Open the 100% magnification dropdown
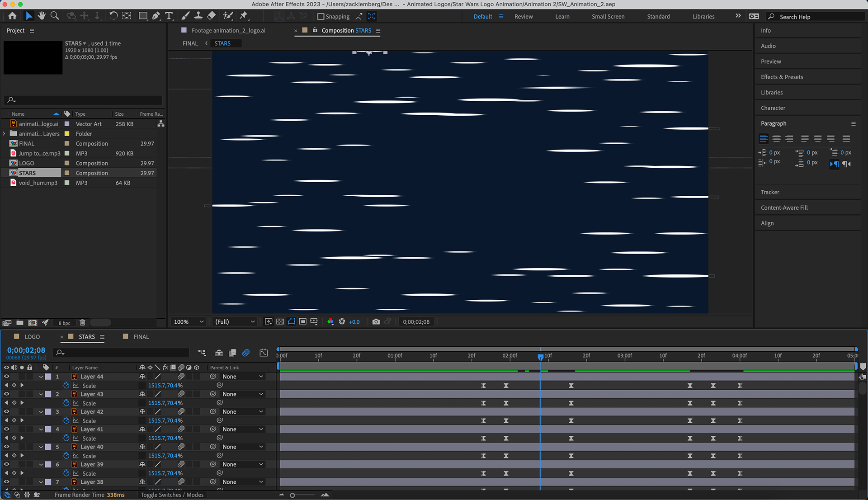Image resolution: width=868 pixels, height=500 pixels. (x=189, y=322)
